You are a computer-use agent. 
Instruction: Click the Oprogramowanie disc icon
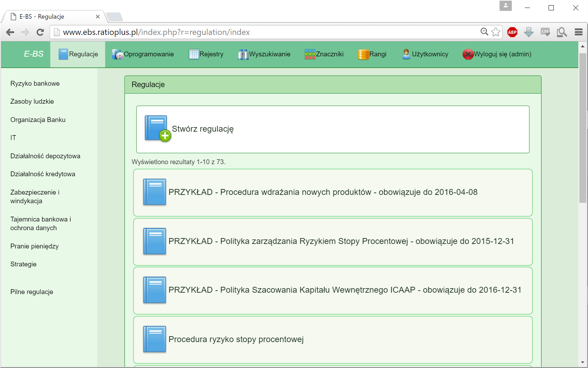click(117, 54)
